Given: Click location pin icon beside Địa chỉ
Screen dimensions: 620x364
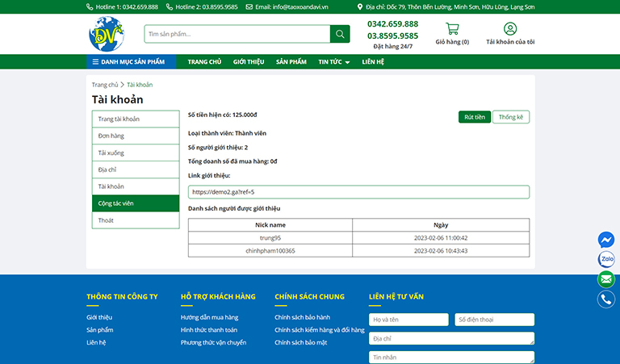Looking at the screenshot, I should click(359, 6).
